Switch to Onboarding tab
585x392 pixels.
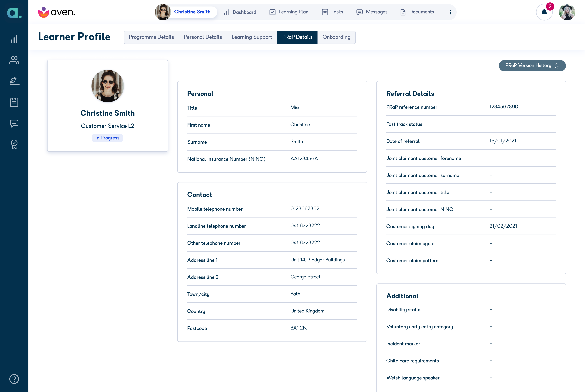point(336,37)
